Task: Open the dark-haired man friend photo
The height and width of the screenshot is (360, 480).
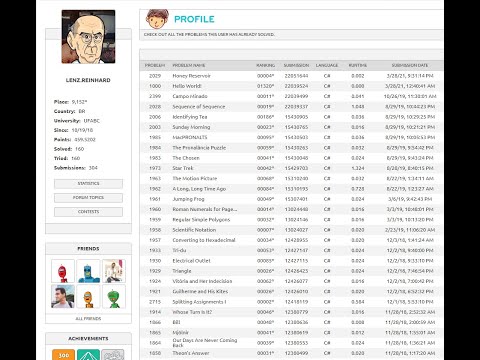Action: tap(63, 296)
